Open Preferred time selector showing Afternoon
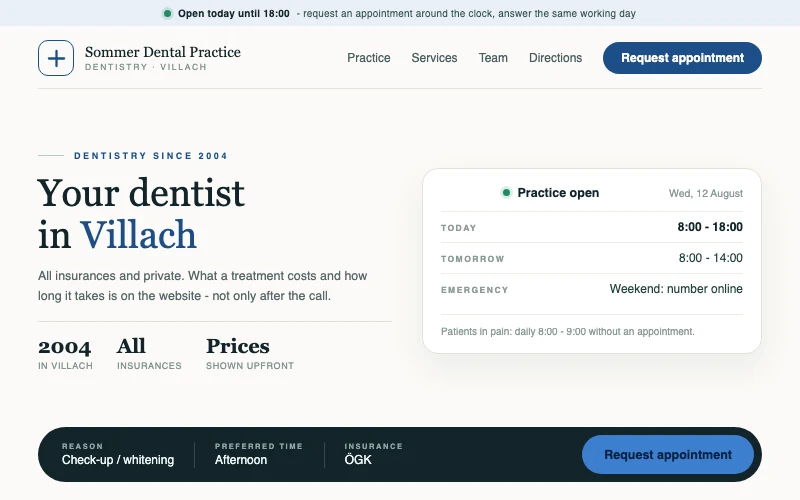Viewport: 800px width, 500px height. coord(259,454)
